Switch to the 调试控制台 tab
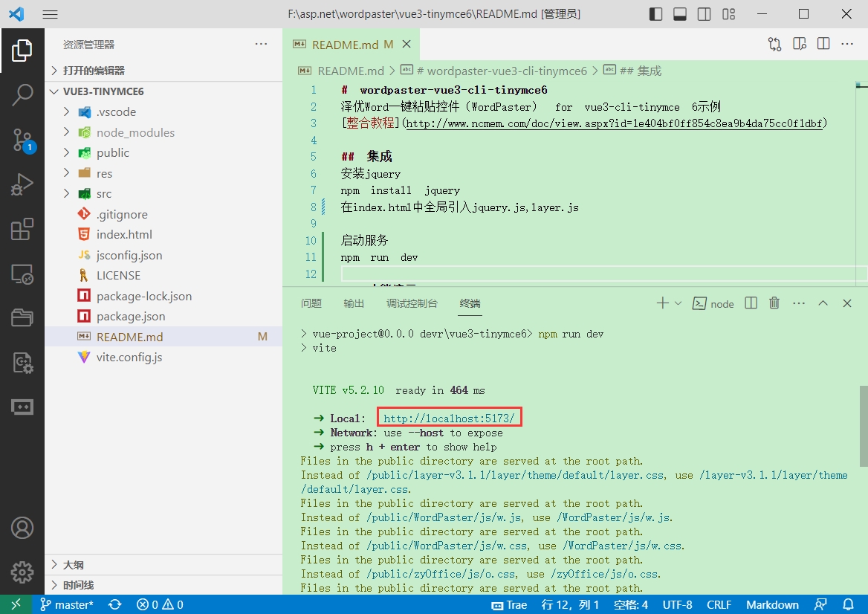Viewport: 868px width, 614px height. coord(412,303)
